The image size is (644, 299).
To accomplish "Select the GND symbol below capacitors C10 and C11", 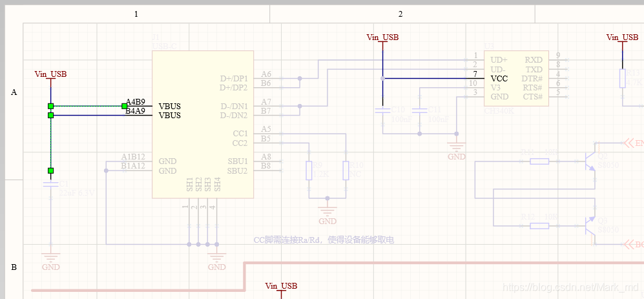I will tap(456, 150).
